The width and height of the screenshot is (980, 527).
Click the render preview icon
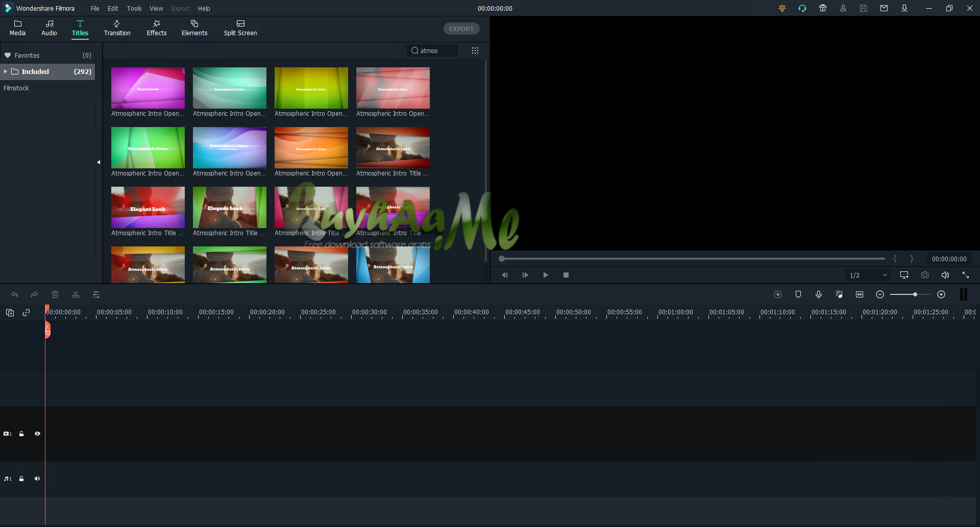point(778,294)
